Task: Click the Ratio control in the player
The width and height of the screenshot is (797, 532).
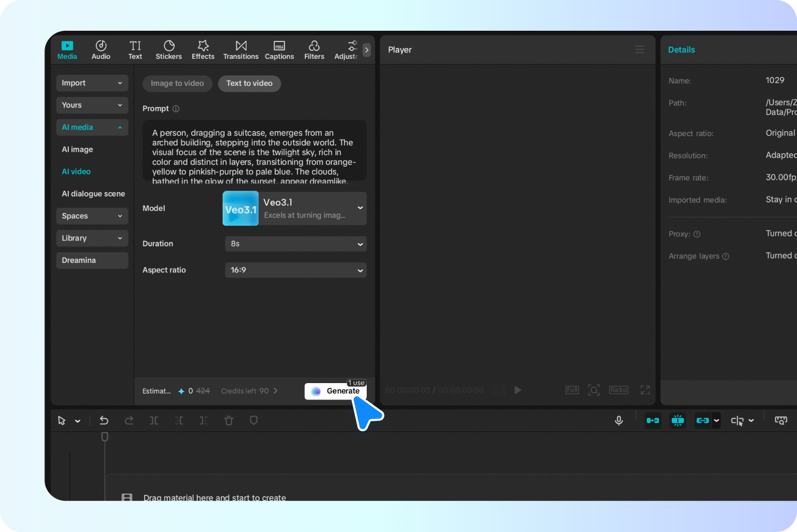Action: coord(618,389)
